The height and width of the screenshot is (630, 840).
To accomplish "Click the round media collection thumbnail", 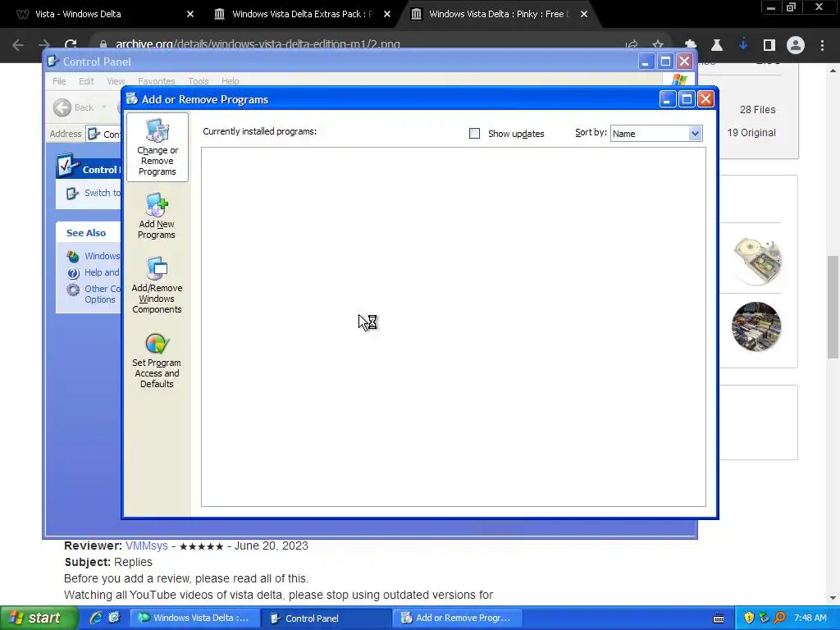I will [756, 326].
